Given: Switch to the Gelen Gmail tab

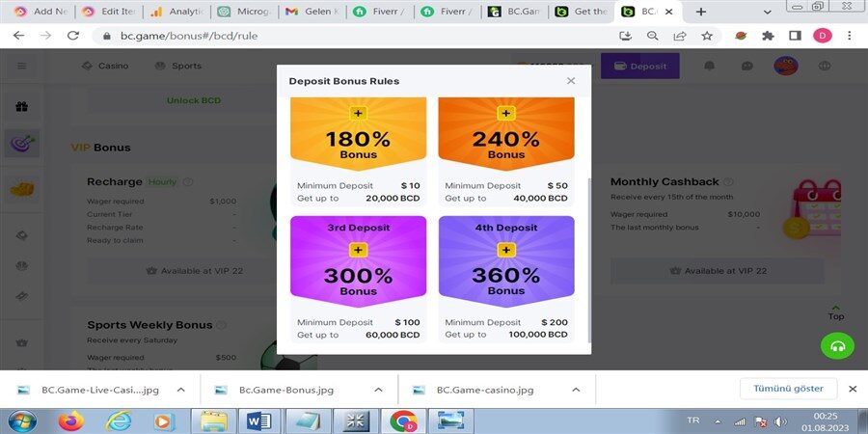Looking at the screenshot, I should [312, 12].
